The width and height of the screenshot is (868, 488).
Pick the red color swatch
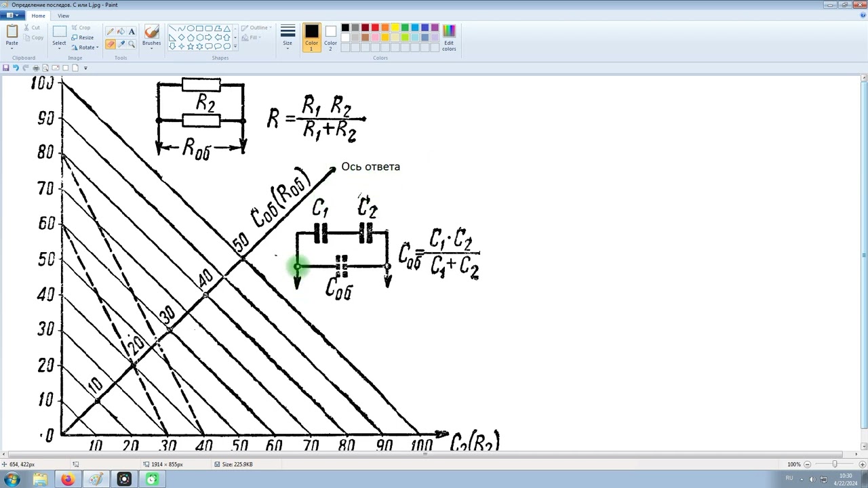tap(375, 28)
